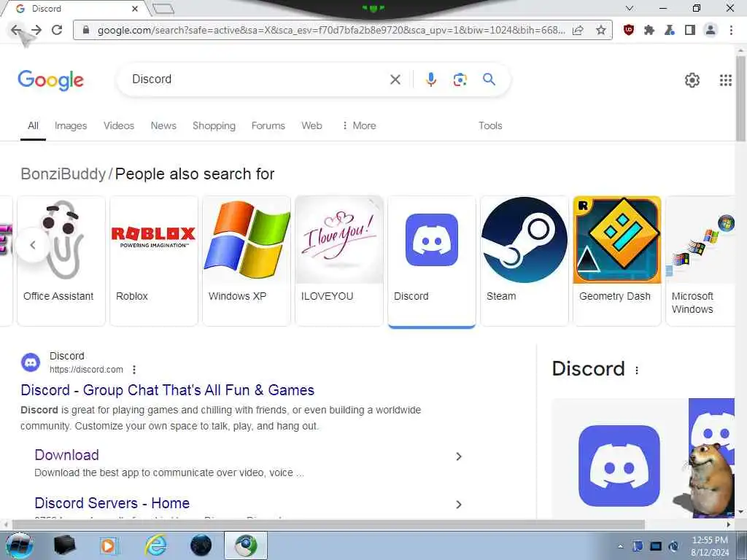Share this page via address bar share icon
Viewport: 747px width, 560px height.
[578, 31]
